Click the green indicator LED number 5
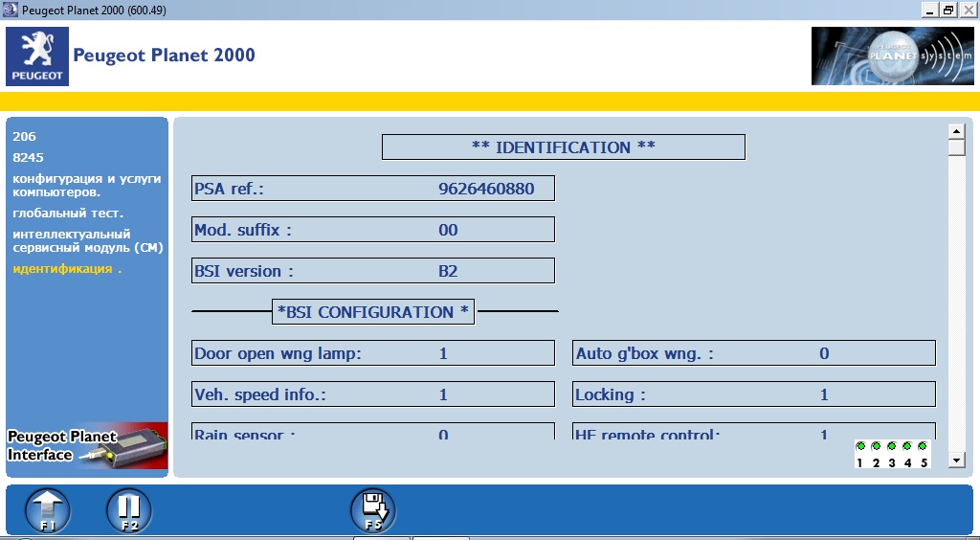Screen dimensions: 980x540 click(924, 446)
